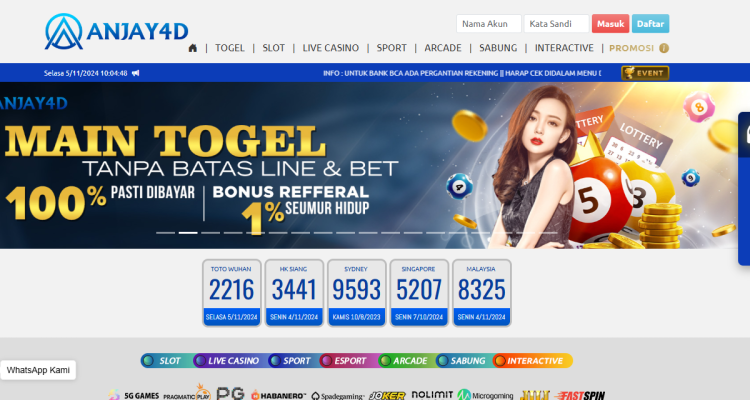
Task: Click the Daftar register button
Action: (650, 23)
